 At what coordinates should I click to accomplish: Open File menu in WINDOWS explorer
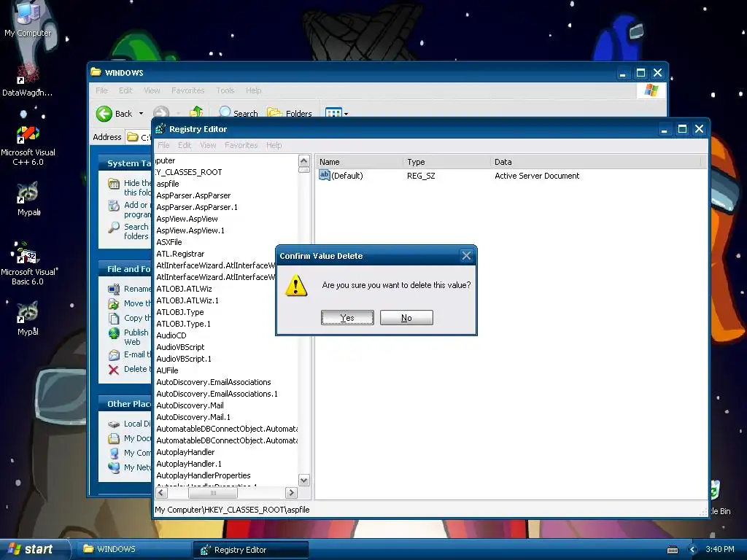(x=101, y=90)
